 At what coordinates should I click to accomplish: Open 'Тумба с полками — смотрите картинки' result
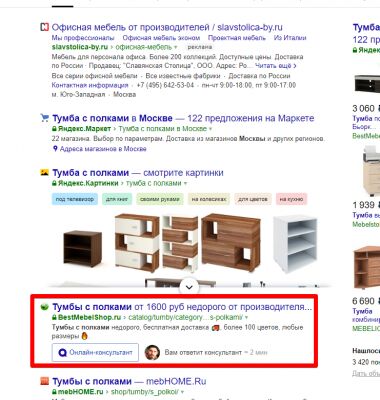138,173
